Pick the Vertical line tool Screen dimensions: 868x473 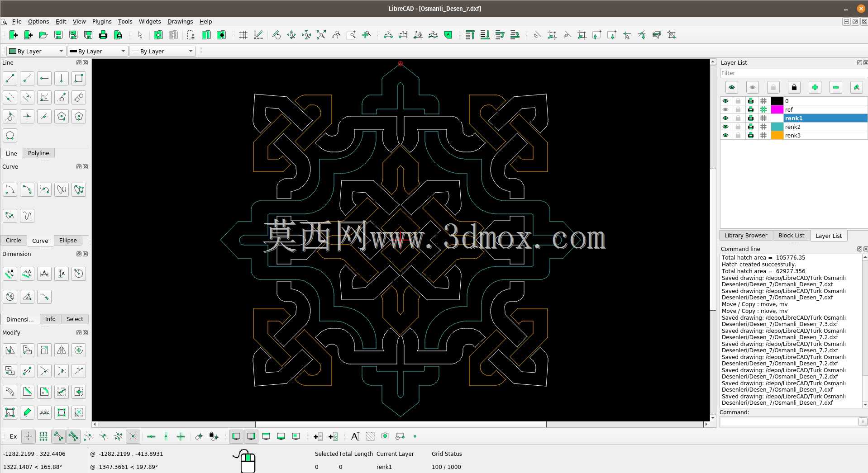[62, 78]
